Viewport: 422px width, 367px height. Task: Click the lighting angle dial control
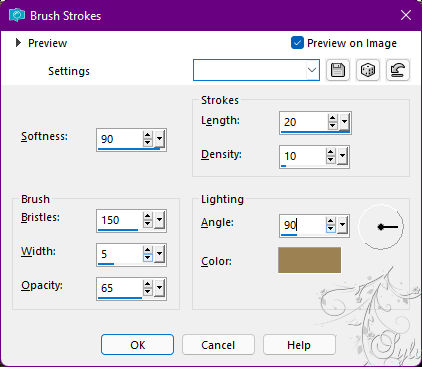pos(381,227)
